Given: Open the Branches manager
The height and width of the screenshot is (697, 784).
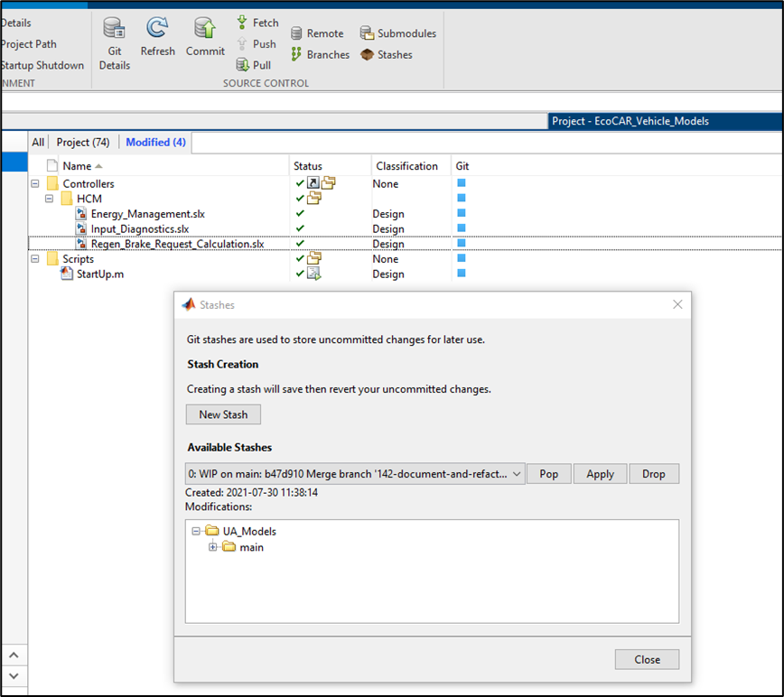Looking at the screenshot, I should click(320, 55).
